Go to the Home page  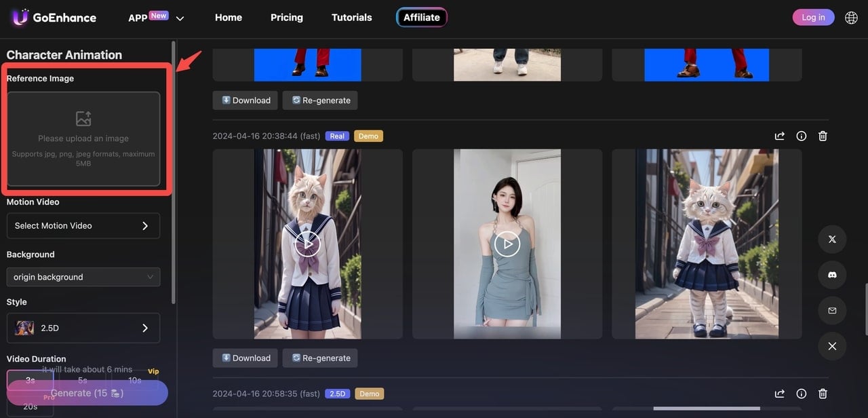coord(229,18)
